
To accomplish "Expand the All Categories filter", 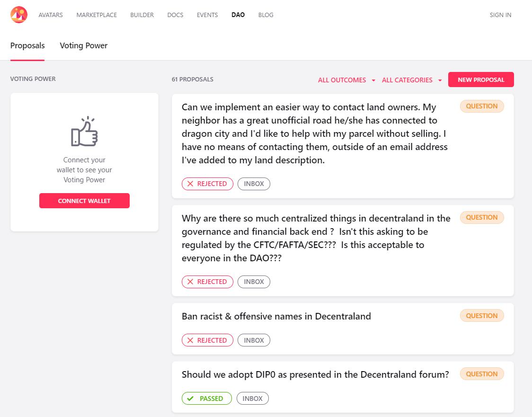I will click(411, 80).
